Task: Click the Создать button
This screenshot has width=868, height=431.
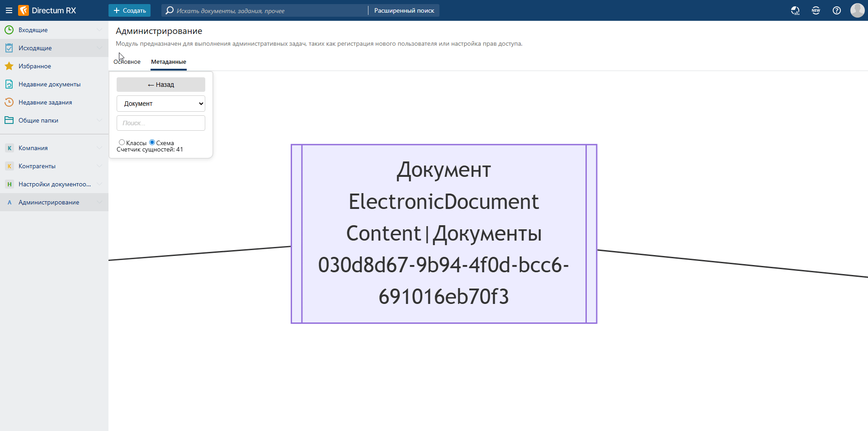Action: tap(129, 10)
